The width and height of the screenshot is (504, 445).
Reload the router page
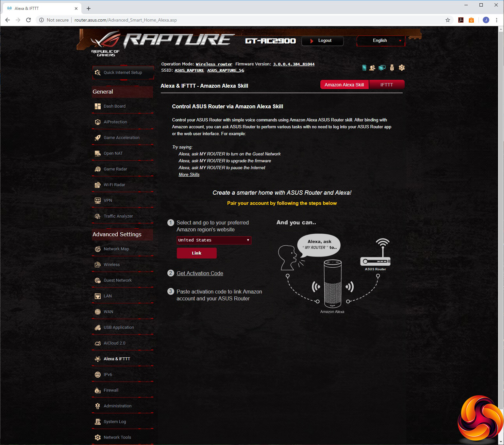(x=28, y=20)
